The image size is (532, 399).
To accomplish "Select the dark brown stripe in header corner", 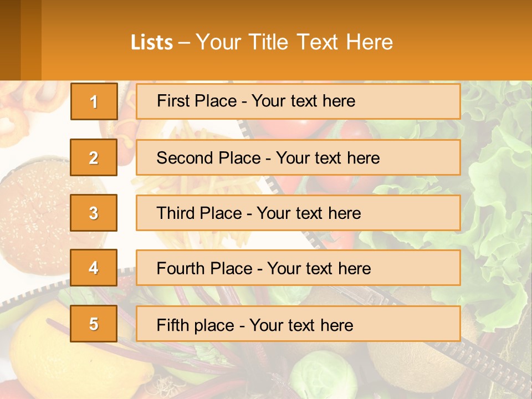I will 10,40.
